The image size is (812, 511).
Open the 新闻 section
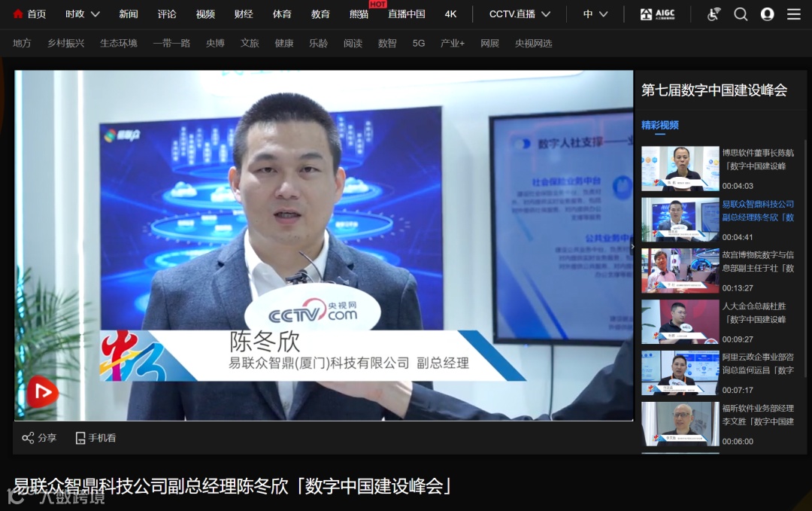(x=129, y=14)
